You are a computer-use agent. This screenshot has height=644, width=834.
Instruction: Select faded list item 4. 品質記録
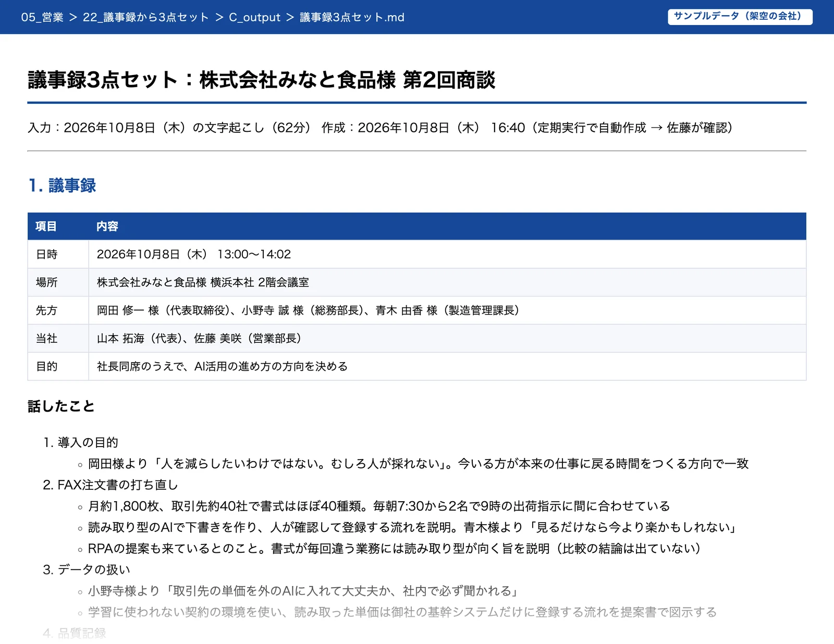75,633
